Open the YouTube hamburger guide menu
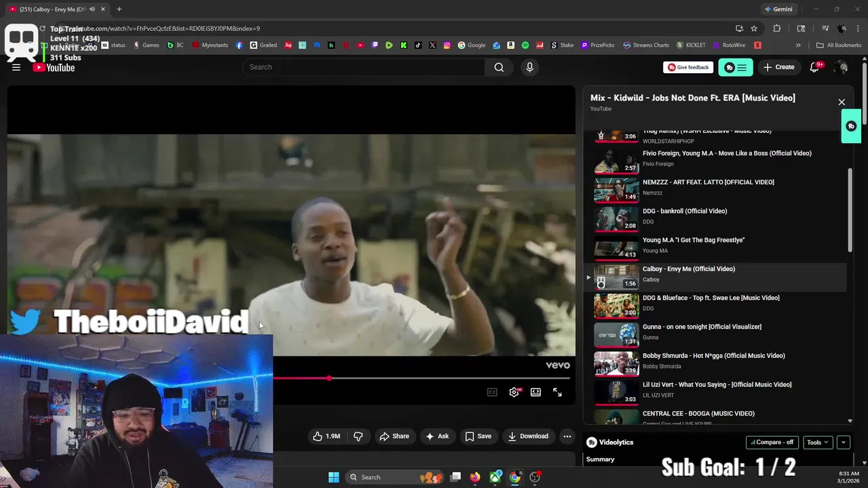The width and height of the screenshot is (868, 488). pos(16,67)
